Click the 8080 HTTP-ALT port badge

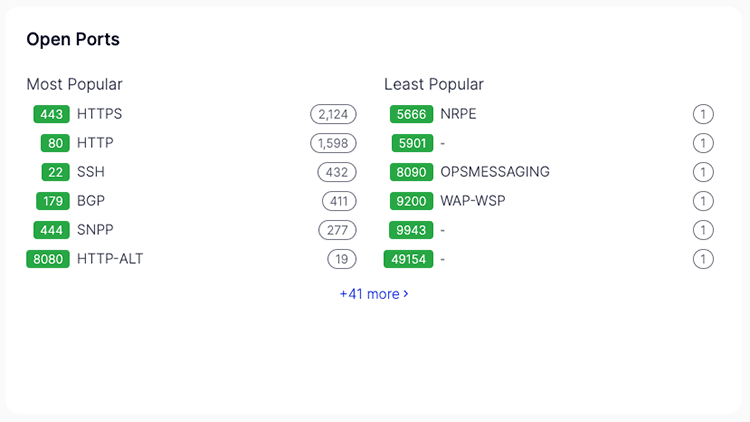48,259
